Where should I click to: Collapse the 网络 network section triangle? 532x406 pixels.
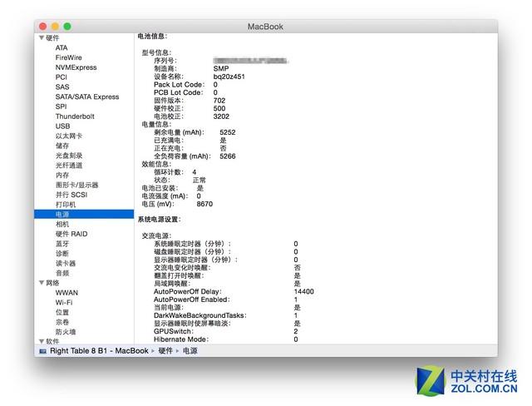[x=42, y=282]
